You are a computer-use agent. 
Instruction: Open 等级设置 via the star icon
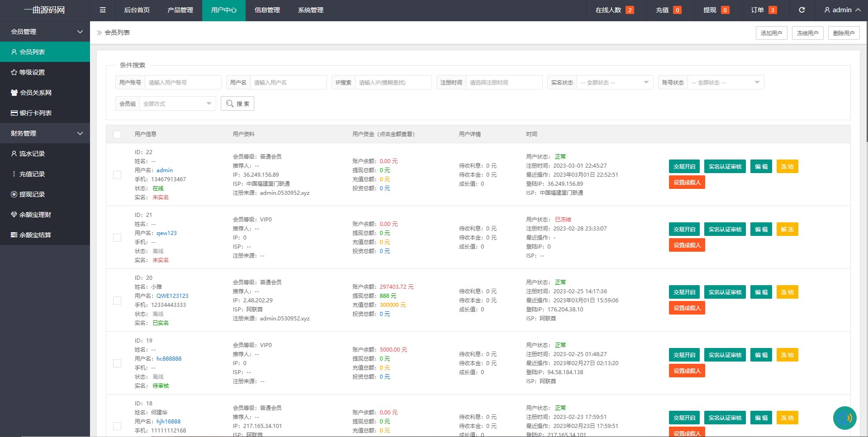[x=14, y=72]
